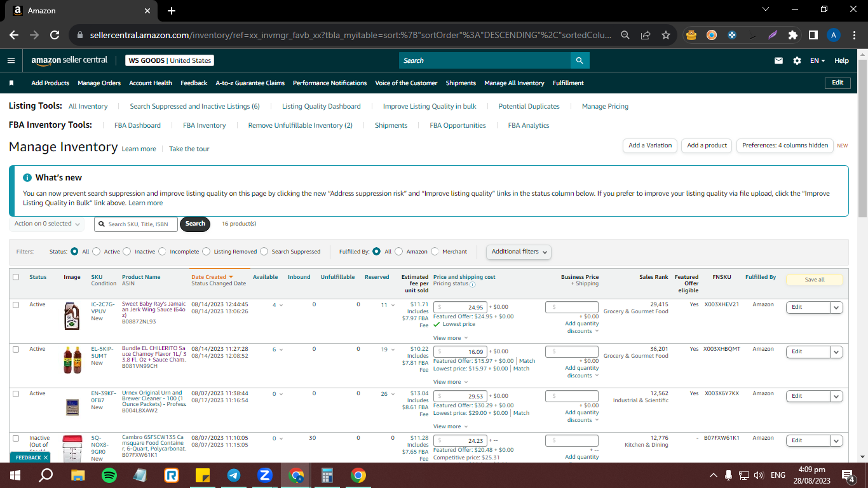Click the Add a Variation button
The width and height of the screenshot is (868, 488).
[x=650, y=146]
